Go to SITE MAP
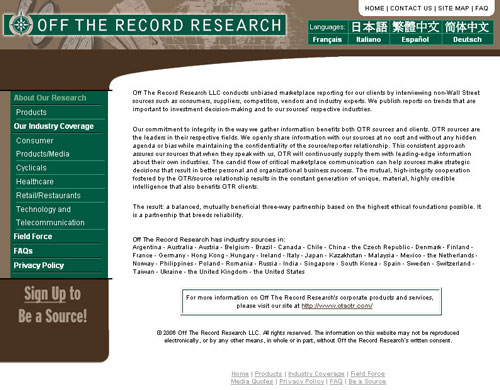 click(453, 8)
